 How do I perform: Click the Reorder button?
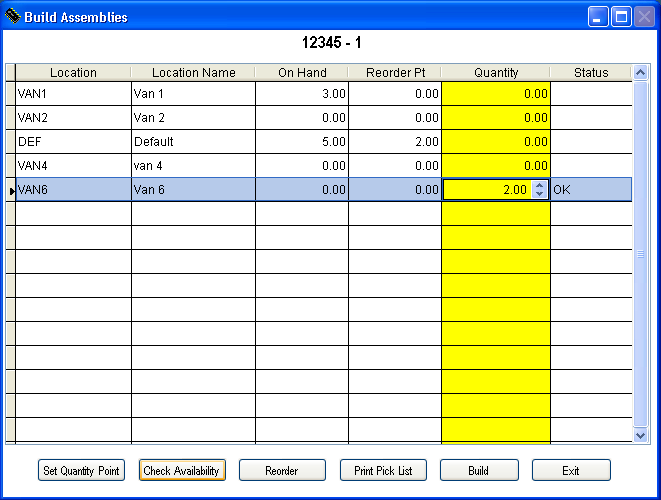[x=282, y=470]
